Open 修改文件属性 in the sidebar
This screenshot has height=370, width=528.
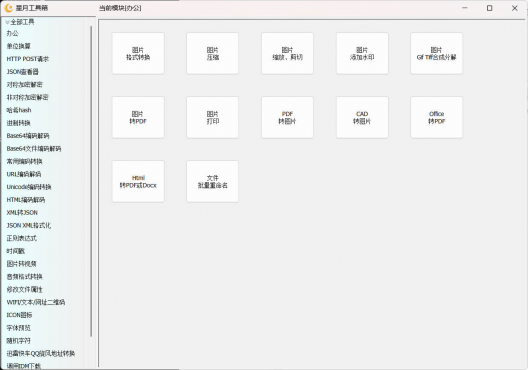25,289
